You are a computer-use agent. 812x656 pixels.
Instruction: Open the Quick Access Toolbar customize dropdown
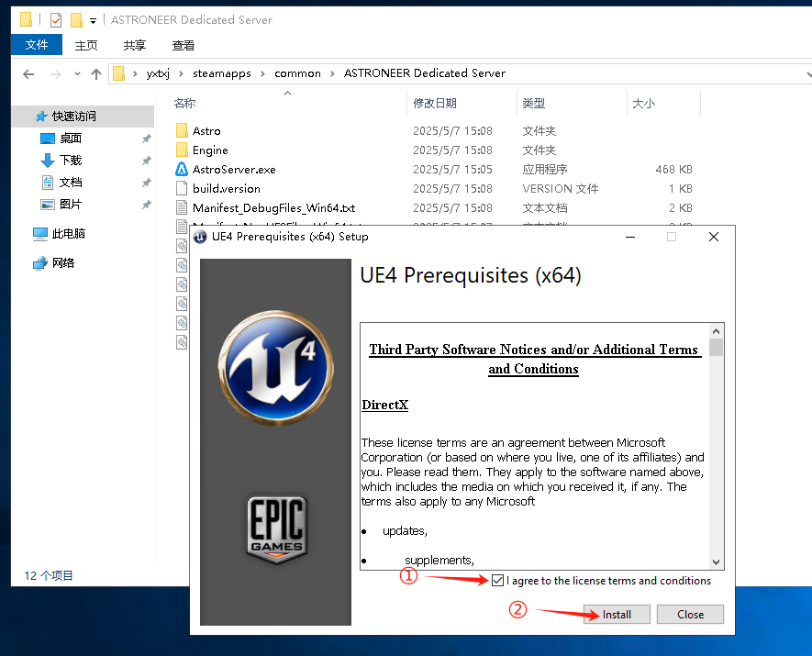pyautogui.click(x=94, y=21)
